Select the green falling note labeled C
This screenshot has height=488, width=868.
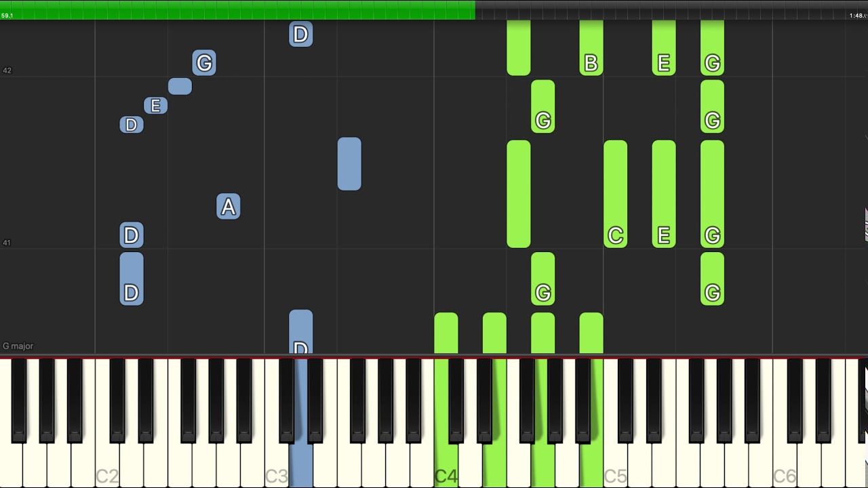tap(616, 194)
